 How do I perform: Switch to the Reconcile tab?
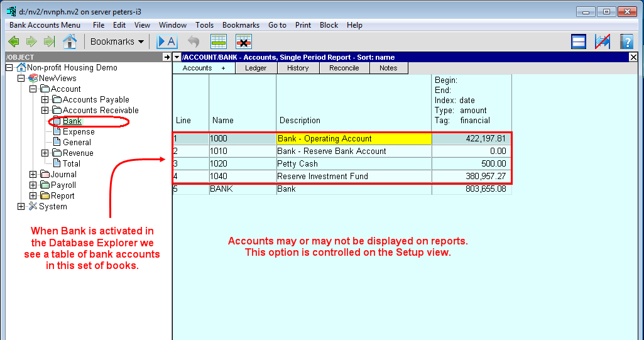344,68
